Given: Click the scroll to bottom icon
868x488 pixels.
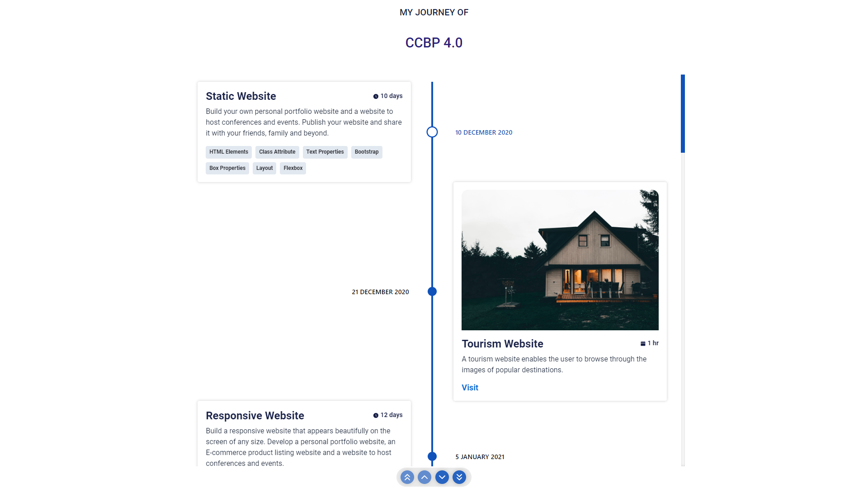Looking at the screenshot, I should 460,477.
